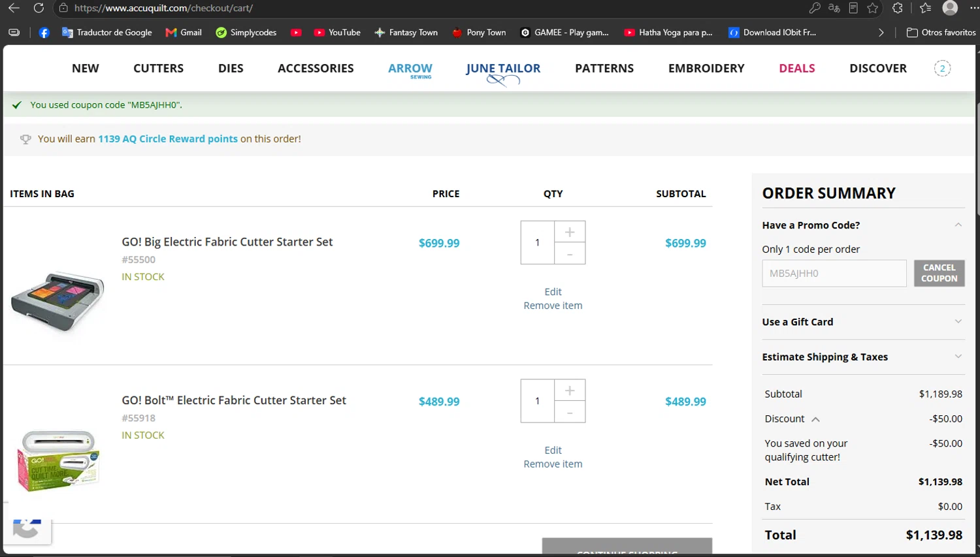Screen dimensions: 980x557
Task: Click the browser back arrow
Action: (14, 8)
